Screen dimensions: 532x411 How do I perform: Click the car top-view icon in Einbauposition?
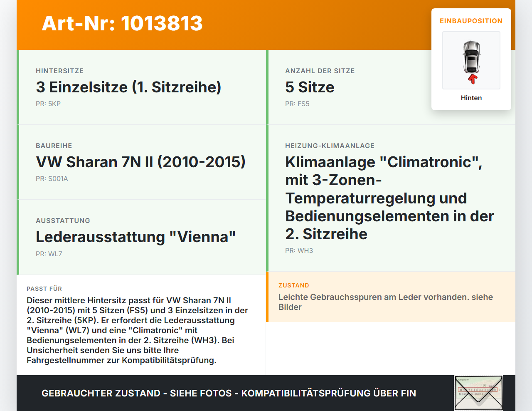point(471,58)
